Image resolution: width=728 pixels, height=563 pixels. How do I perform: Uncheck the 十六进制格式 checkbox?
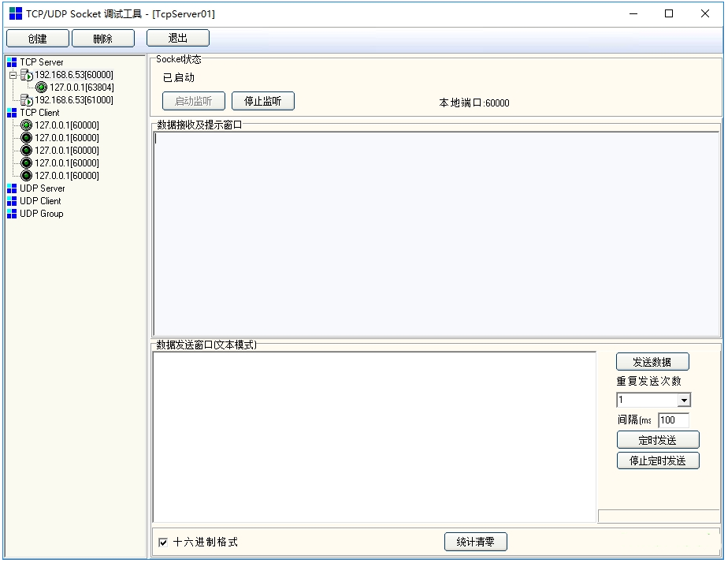tap(164, 542)
